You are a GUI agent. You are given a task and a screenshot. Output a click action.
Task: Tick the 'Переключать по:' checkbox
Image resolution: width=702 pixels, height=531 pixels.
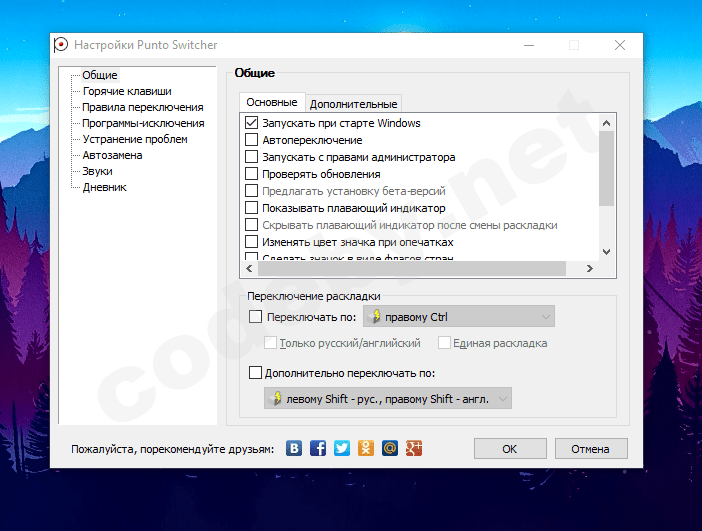255,317
